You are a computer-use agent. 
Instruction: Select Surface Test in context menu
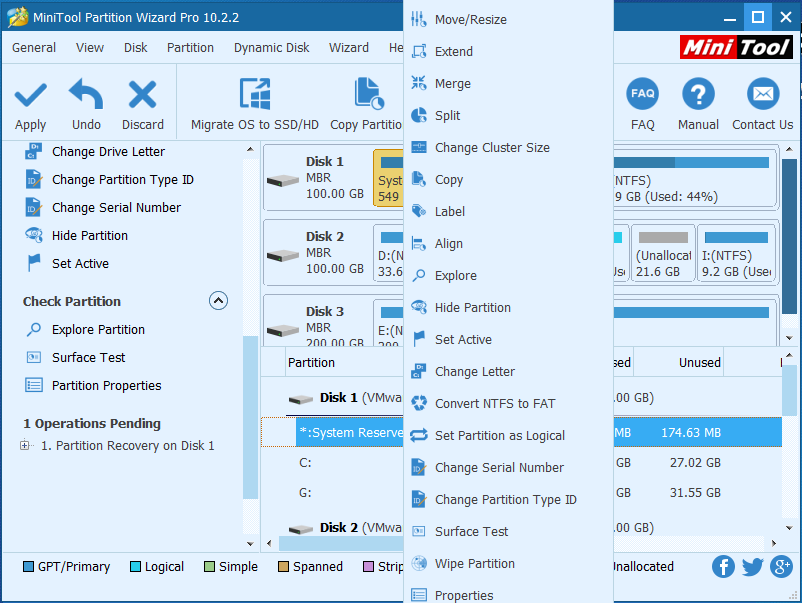508,532
